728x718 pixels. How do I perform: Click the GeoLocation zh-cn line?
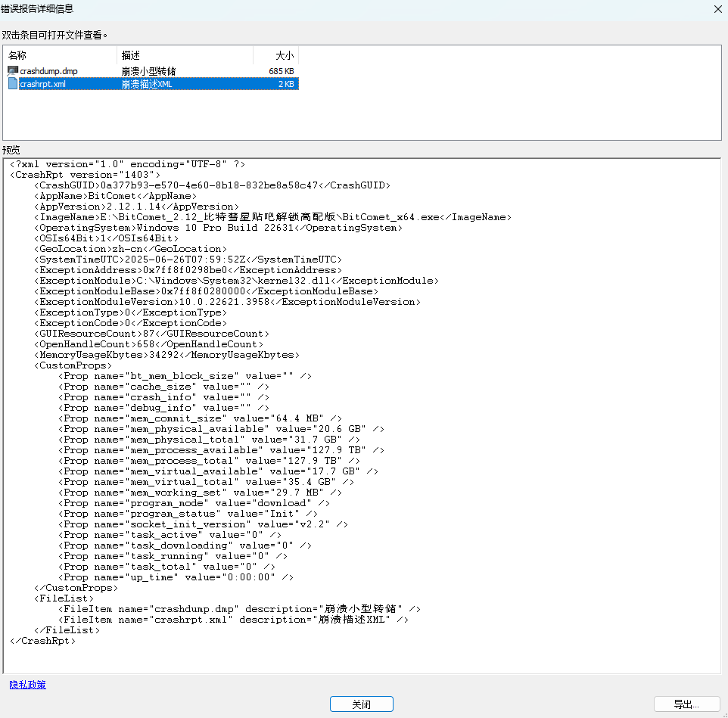point(130,249)
